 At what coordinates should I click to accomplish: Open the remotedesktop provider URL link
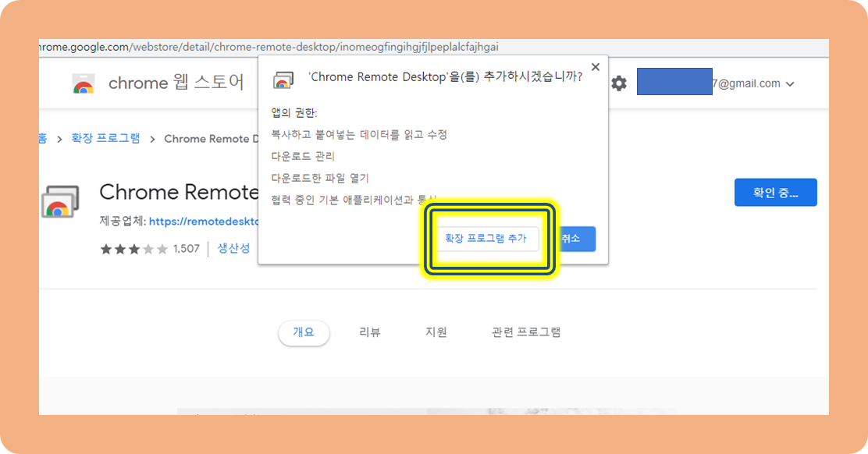click(204, 222)
